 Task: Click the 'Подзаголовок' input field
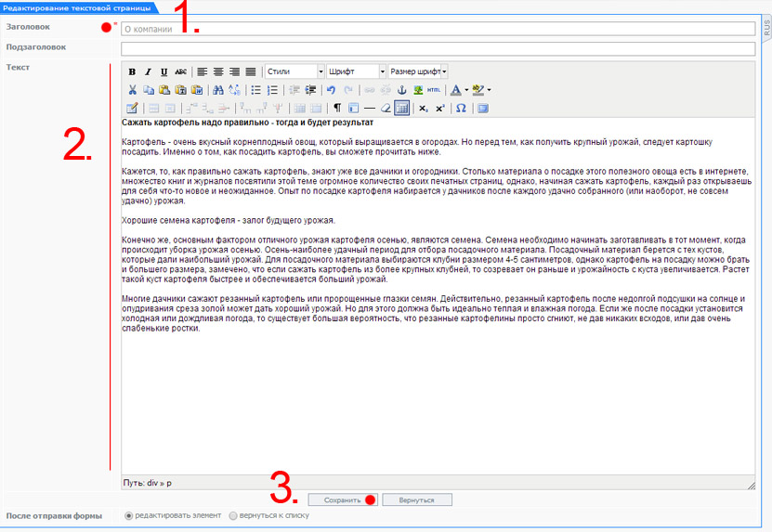tap(438, 48)
